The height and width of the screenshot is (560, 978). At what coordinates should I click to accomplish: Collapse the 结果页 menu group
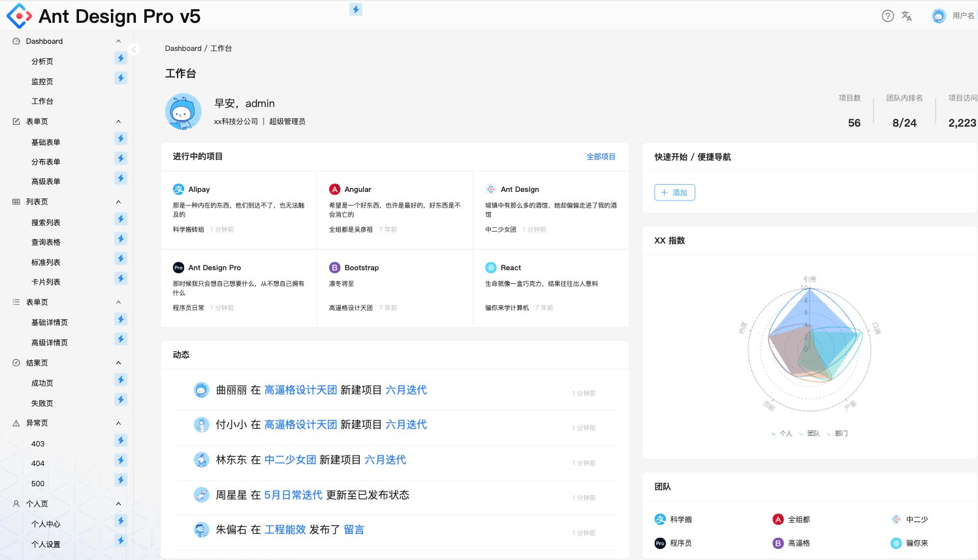[x=118, y=363]
